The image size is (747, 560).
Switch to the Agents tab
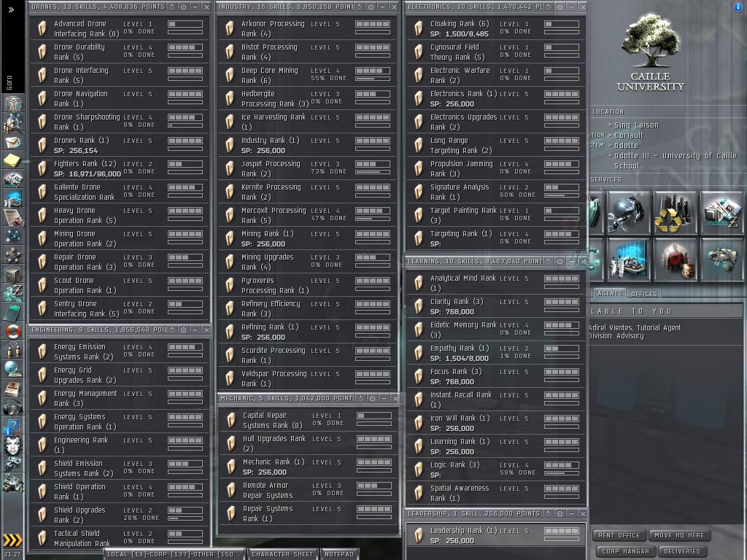(609, 294)
